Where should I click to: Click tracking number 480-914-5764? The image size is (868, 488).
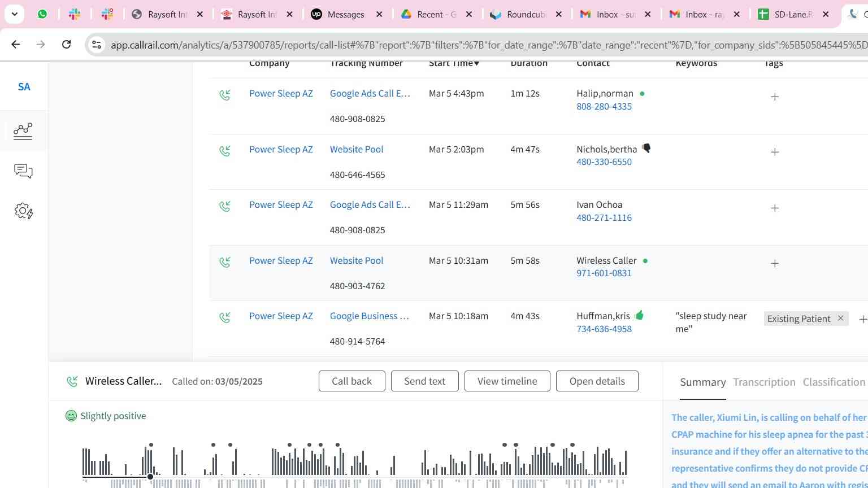(358, 341)
